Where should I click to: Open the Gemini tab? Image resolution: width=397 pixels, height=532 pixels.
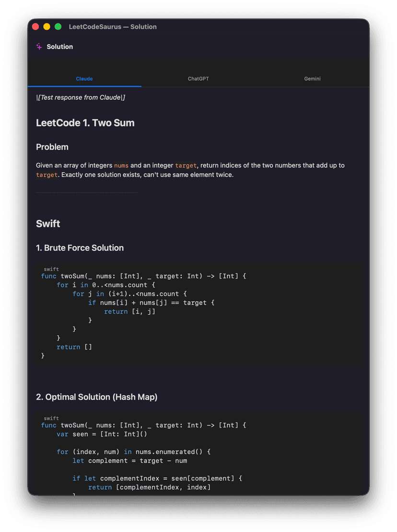312,79
